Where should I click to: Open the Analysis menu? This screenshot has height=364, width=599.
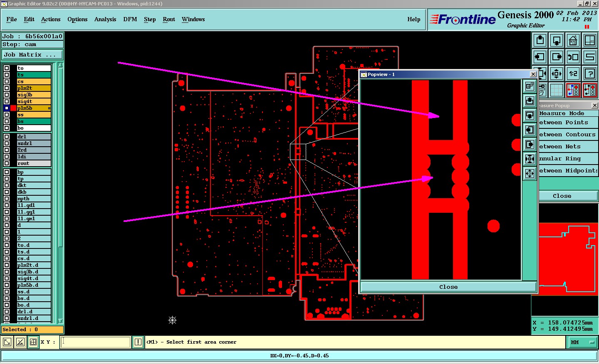coord(105,19)
